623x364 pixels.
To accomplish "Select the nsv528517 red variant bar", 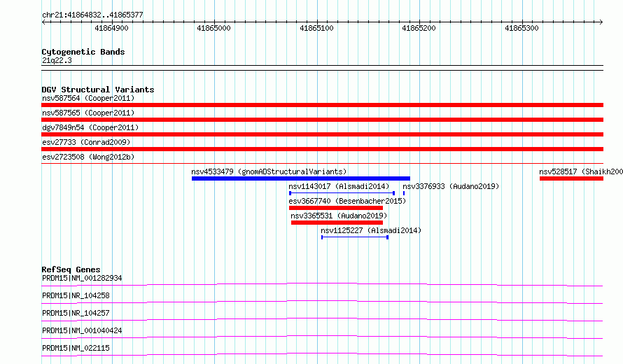I will pyautogui.click(x=571, y=178).
